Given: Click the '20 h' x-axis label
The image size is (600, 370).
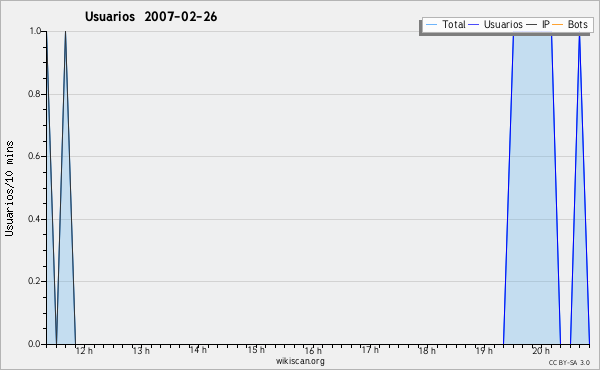Looking at the screenshot, I should [541, 350].
